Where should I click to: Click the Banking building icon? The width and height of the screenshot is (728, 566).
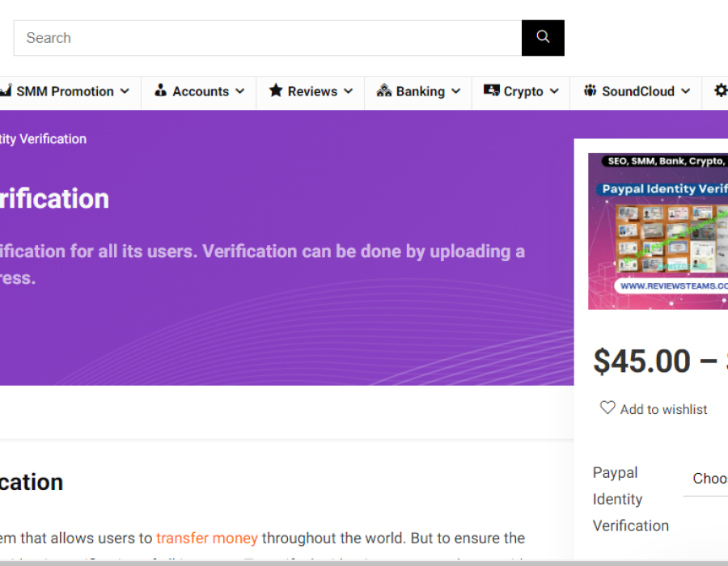384,91
